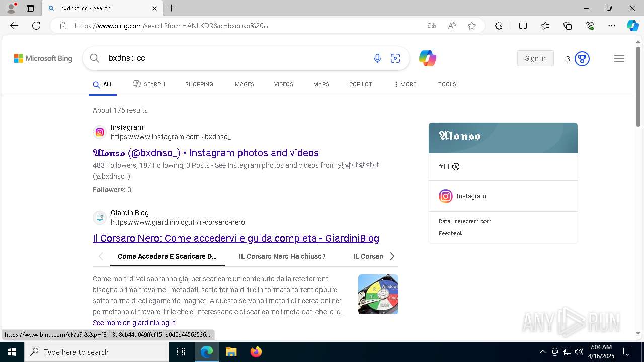This screenshot has width=644, height=362.
Task: Open the colorful Copilot logo button
Action: point(428,58)
